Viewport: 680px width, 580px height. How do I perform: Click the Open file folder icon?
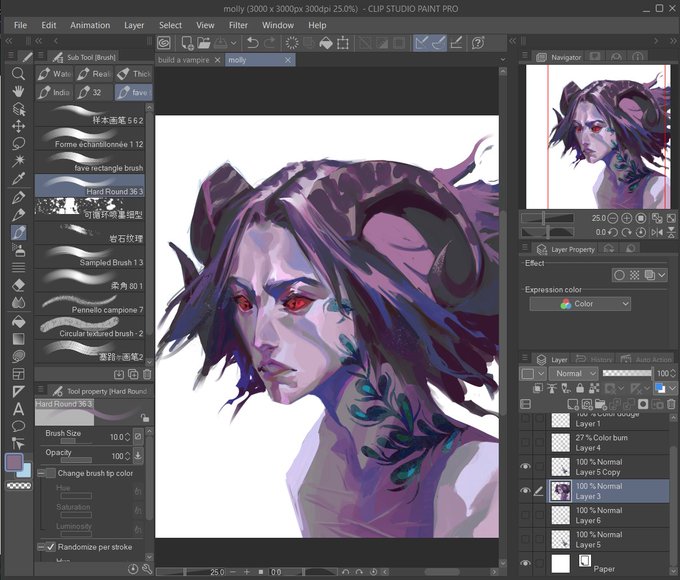(203, 43)
